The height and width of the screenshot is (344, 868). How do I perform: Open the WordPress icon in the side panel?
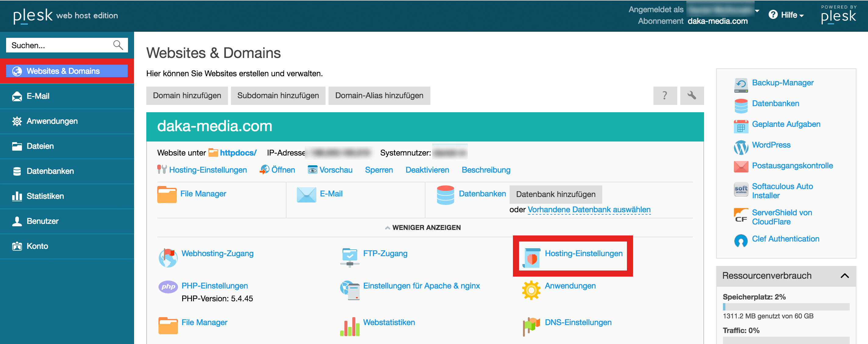pos(741,147)
